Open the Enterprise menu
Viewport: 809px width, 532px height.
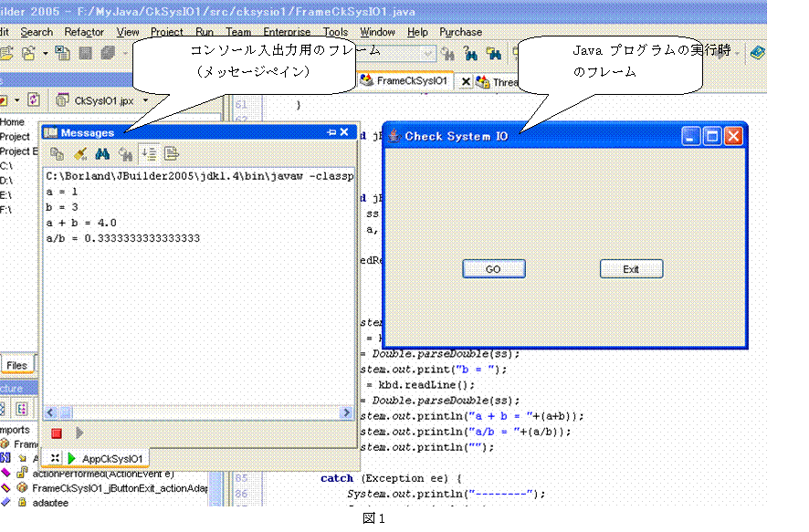tap(287, 32)
